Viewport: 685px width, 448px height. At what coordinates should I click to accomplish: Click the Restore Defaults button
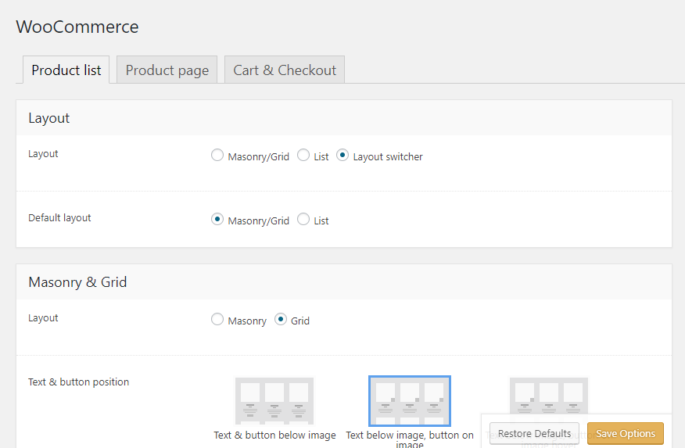pyautogui.click(x=534, y=433)
